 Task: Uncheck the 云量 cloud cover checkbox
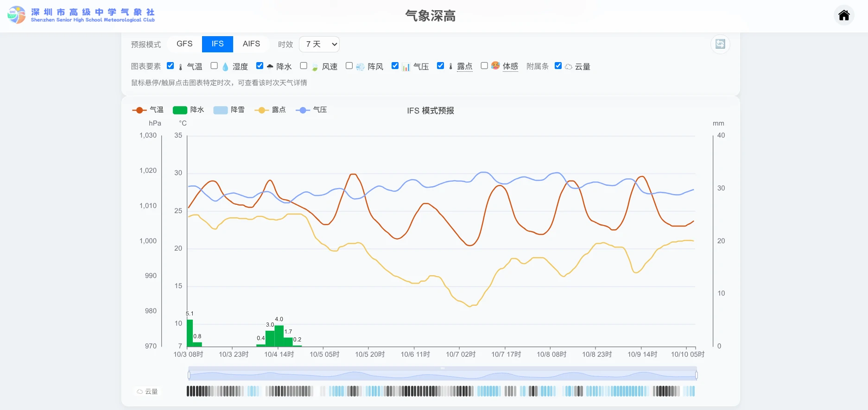click(558, 66)
